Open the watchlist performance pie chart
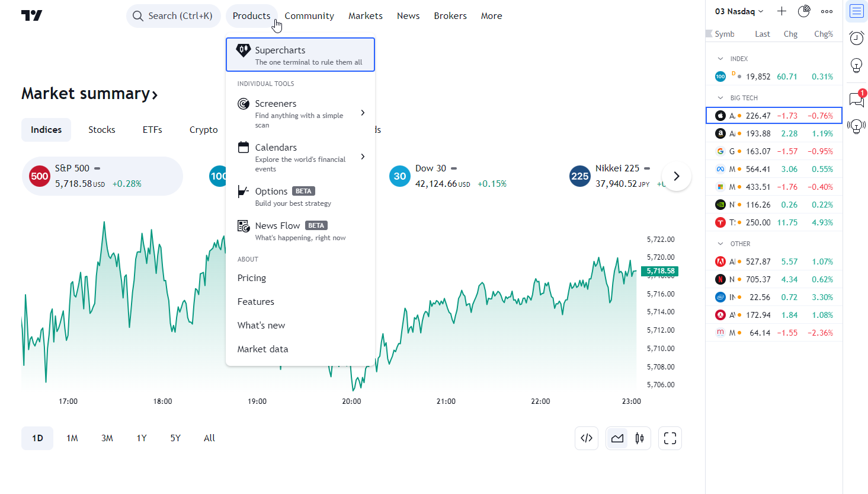 point(804,11)
